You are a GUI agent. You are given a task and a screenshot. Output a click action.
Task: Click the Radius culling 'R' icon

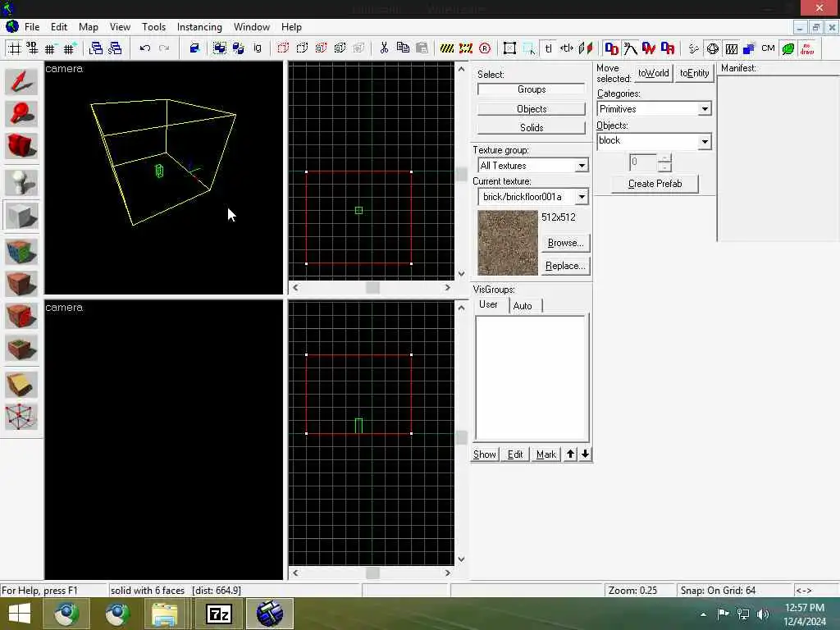tap(485, 48)
